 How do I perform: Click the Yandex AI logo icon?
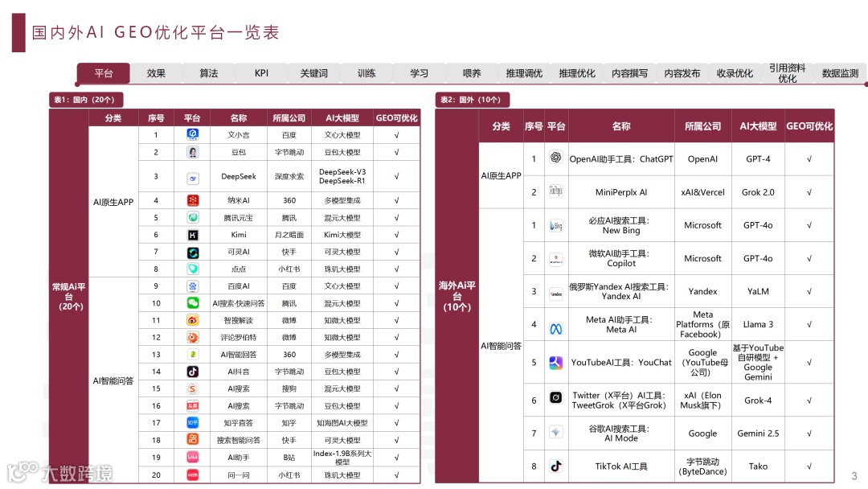tap(556, 294)
